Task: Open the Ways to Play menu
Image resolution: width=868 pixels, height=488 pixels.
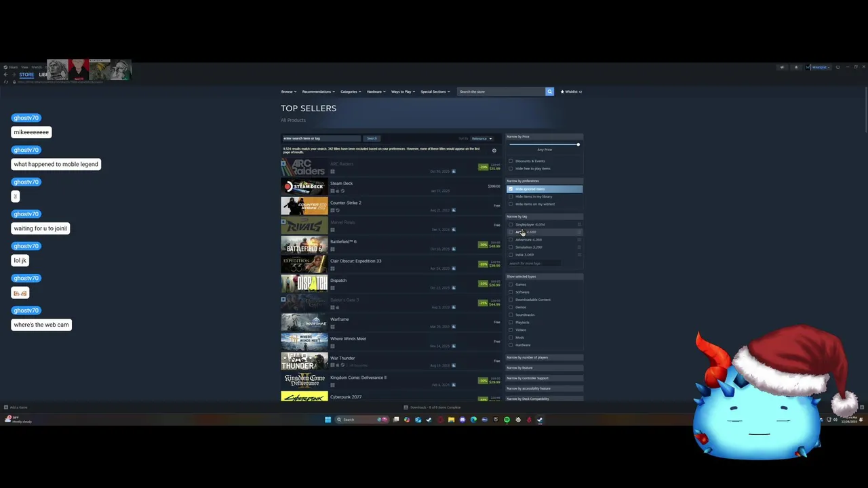Action: click(403, 91)
